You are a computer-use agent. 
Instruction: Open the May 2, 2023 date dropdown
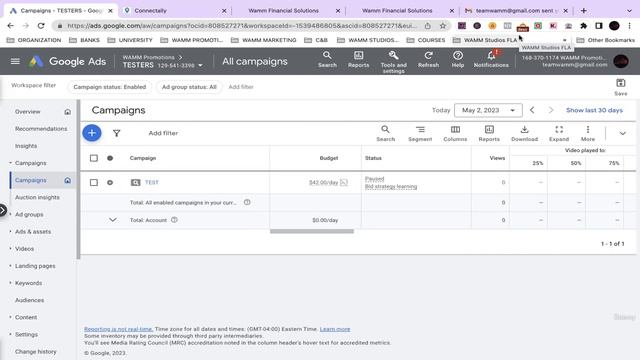pos(488,110)
